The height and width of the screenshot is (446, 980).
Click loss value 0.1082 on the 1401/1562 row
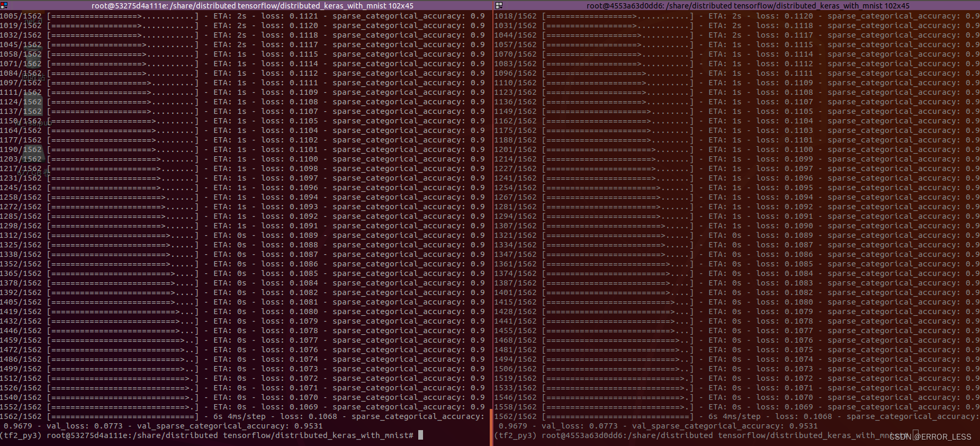click(799, 292)
